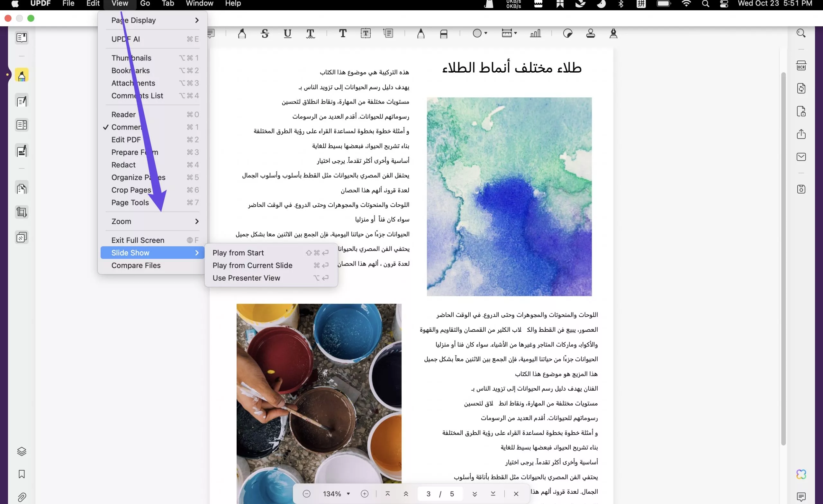
Task: Enable Reader mode from the View menu
Action: (123, 114)
